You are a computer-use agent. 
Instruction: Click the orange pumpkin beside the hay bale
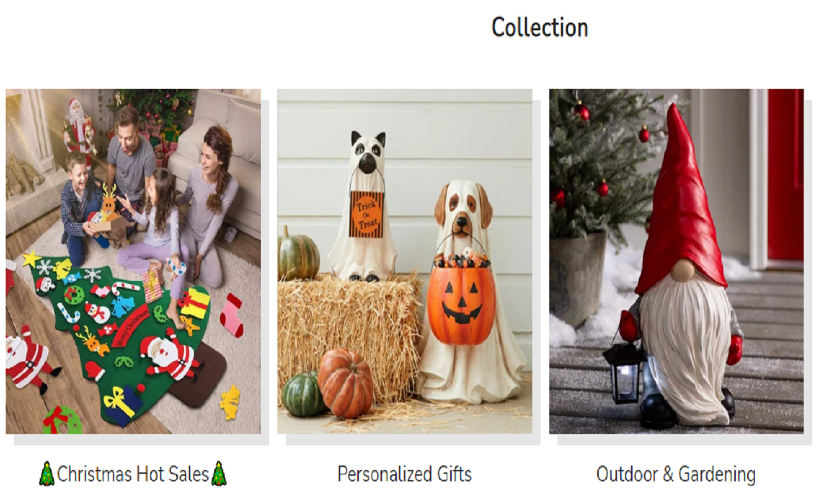346,383
